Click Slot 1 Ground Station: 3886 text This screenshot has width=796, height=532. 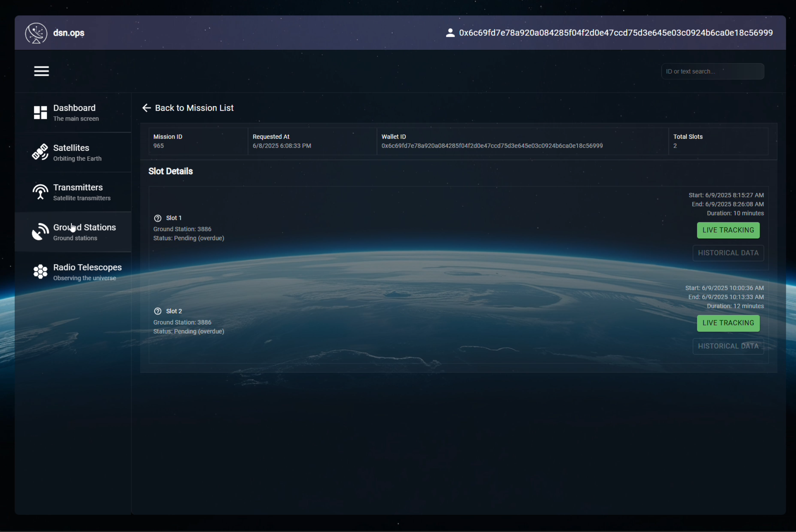tap(182, 229)
